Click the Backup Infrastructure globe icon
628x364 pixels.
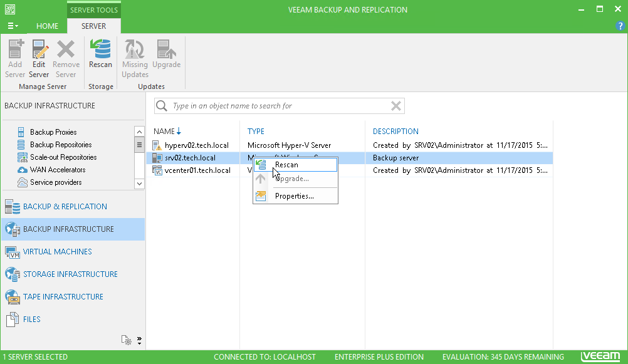coord(13,229)
